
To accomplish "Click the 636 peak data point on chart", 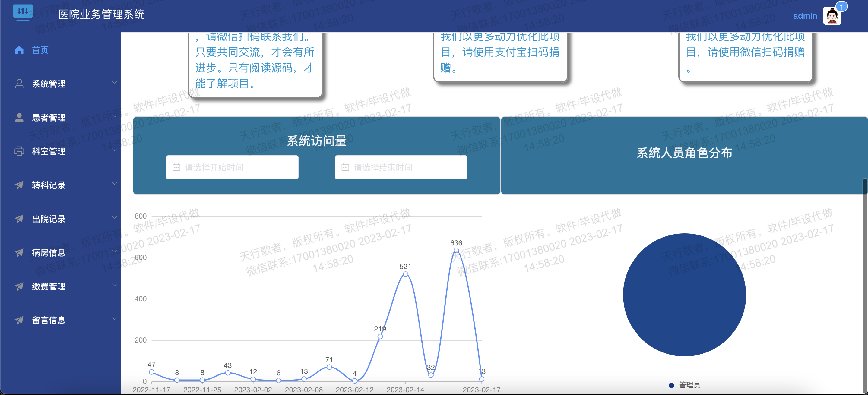I will pyautogui.click(x=456, y=250).
